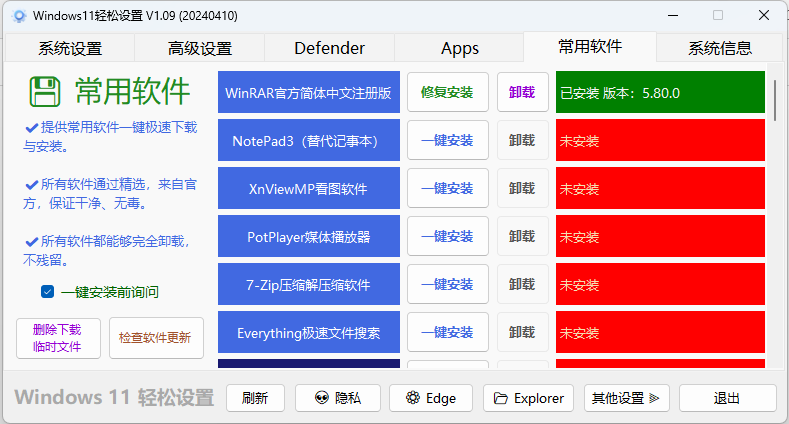The image size is (789, 424).
Task: Expand the 其他设置 menu
Action: point(626,398)
